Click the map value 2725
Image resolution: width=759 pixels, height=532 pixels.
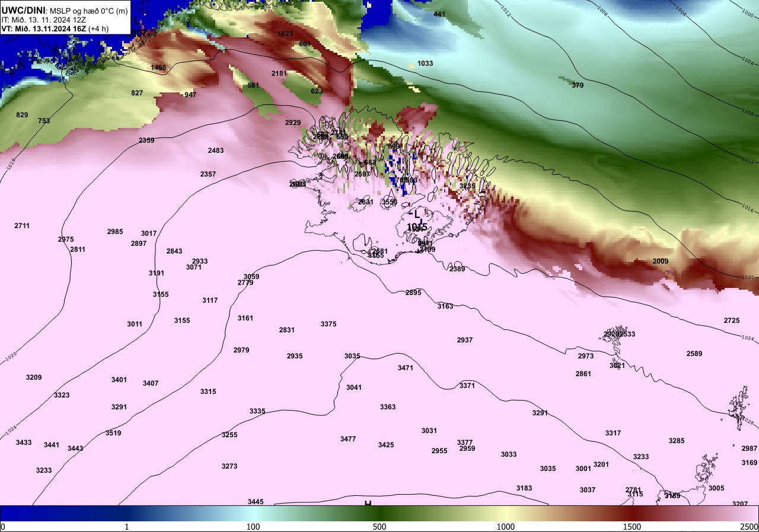tap(732, 321)
